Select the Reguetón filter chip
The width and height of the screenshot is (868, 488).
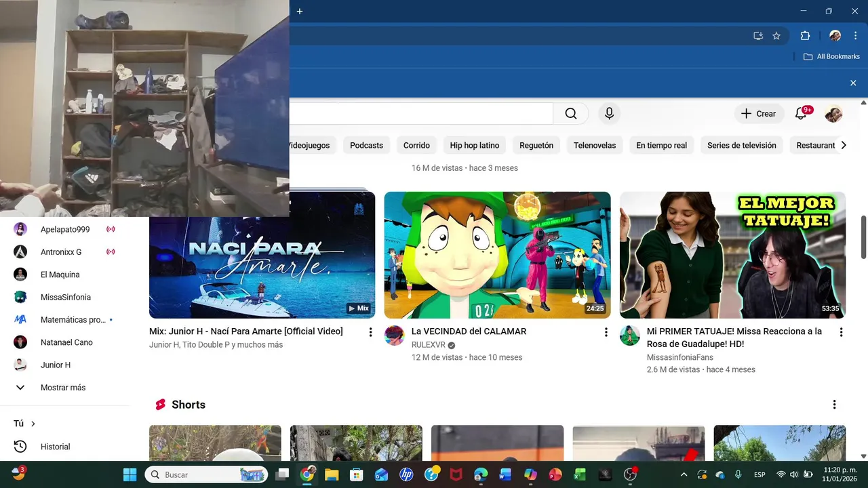coord(536,145)
